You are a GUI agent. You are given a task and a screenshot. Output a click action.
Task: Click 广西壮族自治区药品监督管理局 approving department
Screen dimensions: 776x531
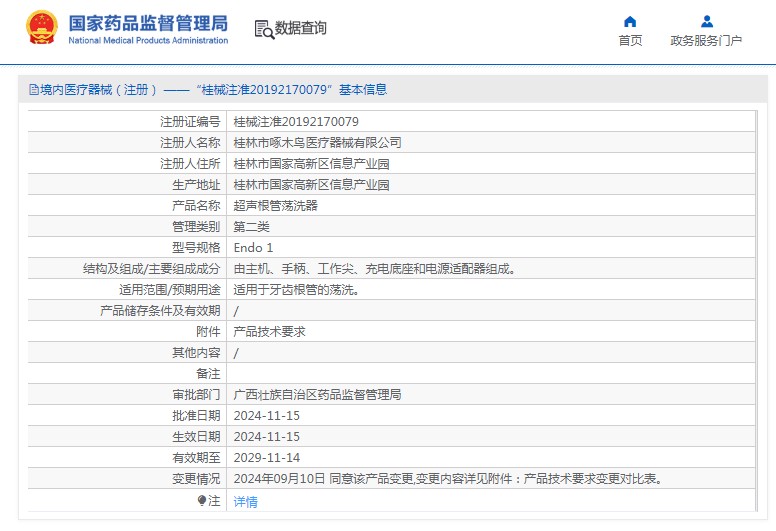click(317, 394)
